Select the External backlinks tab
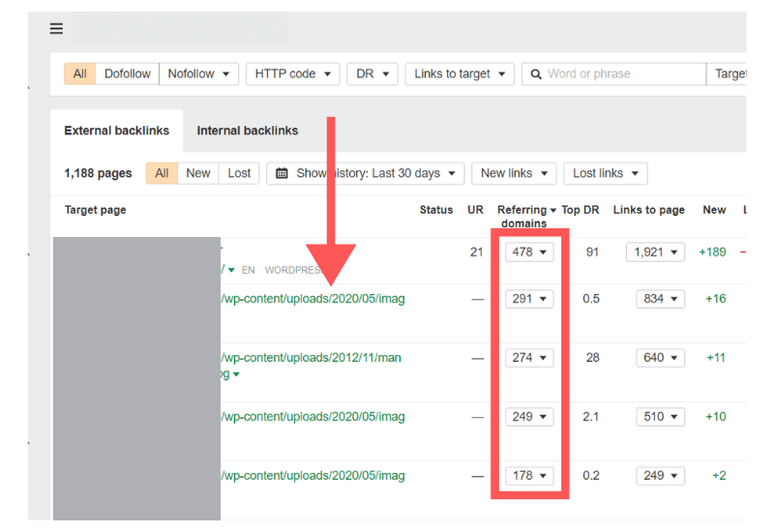The width and height of the screenshot is (774, 532). 116,131
